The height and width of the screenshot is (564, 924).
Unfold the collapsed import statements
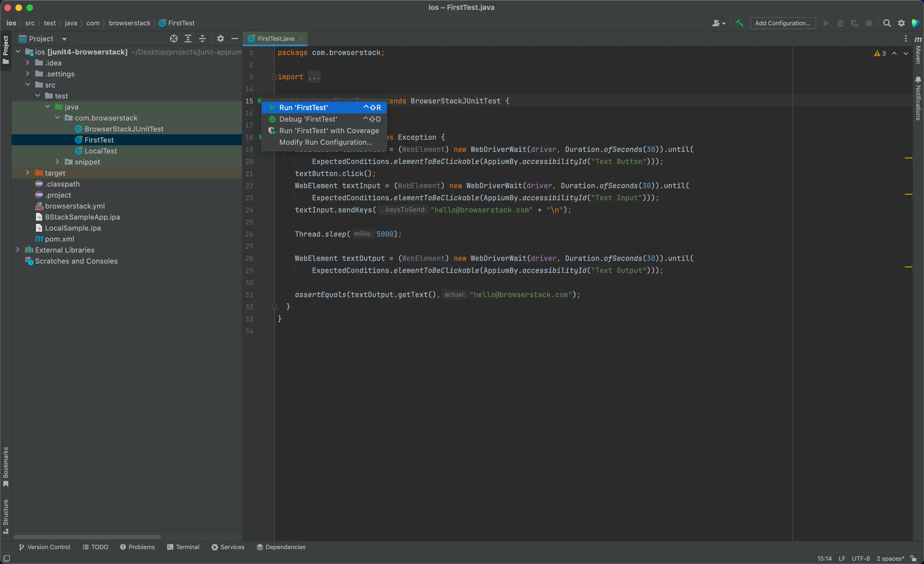coord(274,77)
